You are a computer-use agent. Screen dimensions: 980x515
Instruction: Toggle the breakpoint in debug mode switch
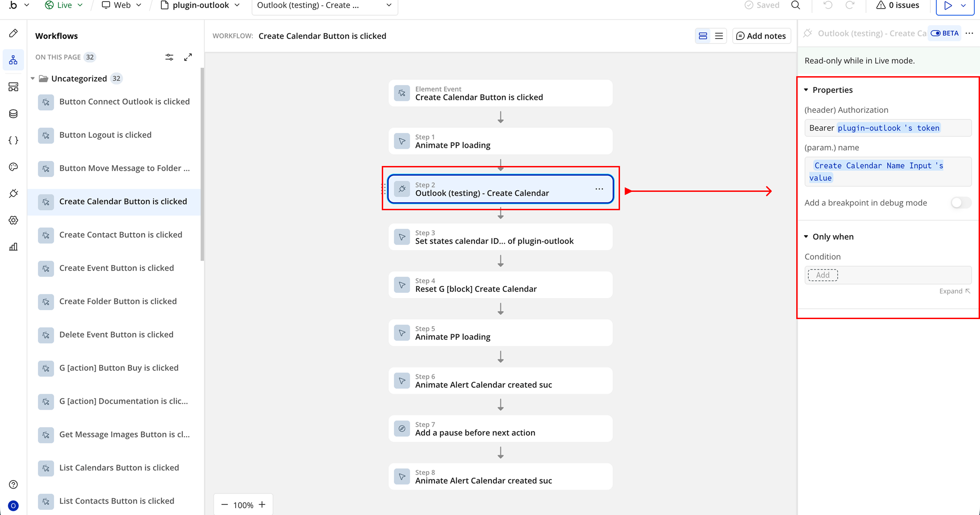[960, 203]
